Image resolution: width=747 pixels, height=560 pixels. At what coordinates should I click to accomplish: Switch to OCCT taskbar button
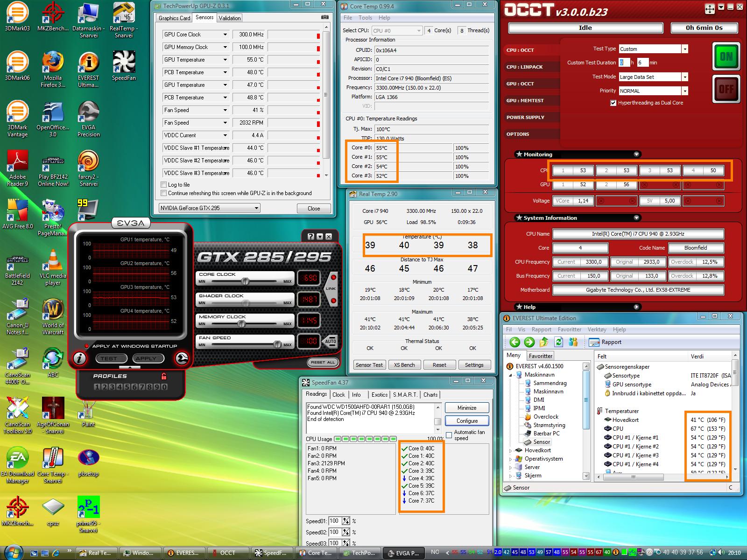228,553
